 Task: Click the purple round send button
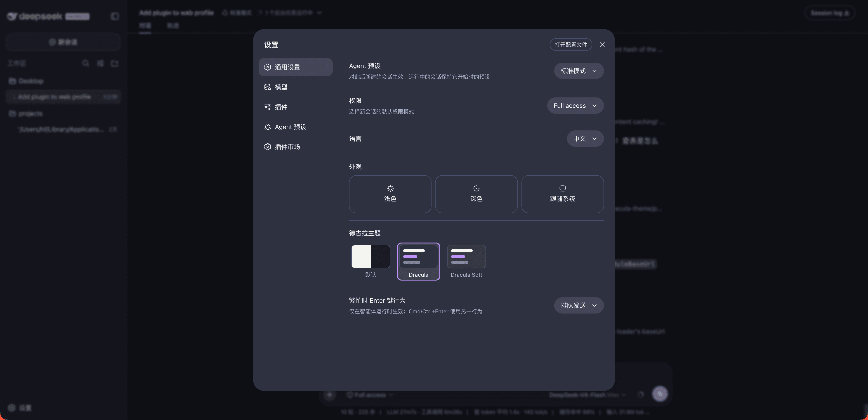click(x=660, y=394)
